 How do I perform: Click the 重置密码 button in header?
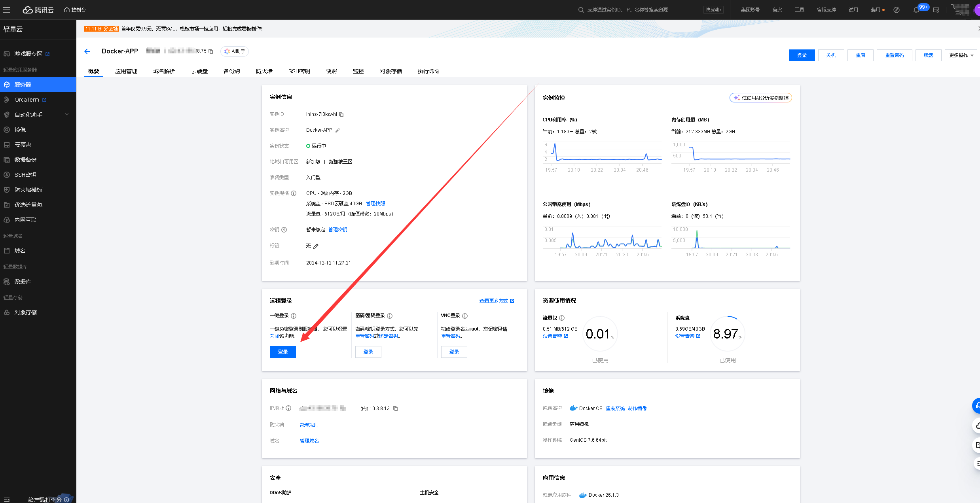pyautogui.click(x=894, y=55)
